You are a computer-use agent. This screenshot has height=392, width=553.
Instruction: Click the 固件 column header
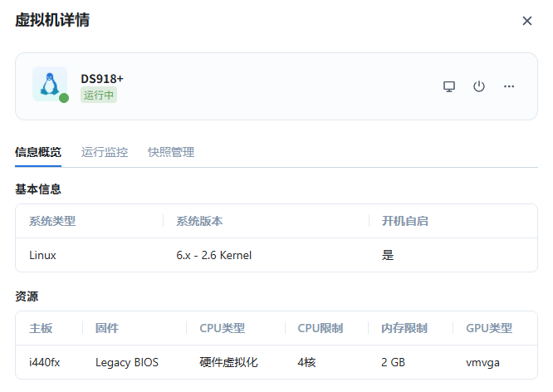coord(107,328)
